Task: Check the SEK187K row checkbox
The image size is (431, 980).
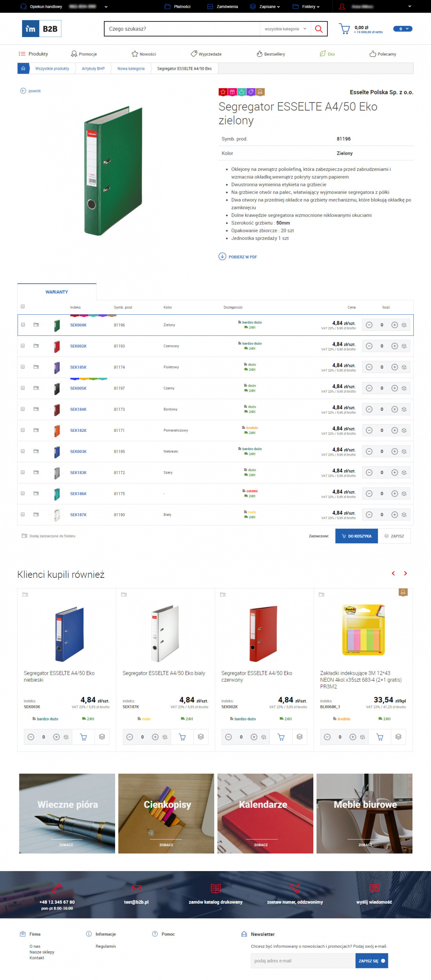Action: (23, 515)
